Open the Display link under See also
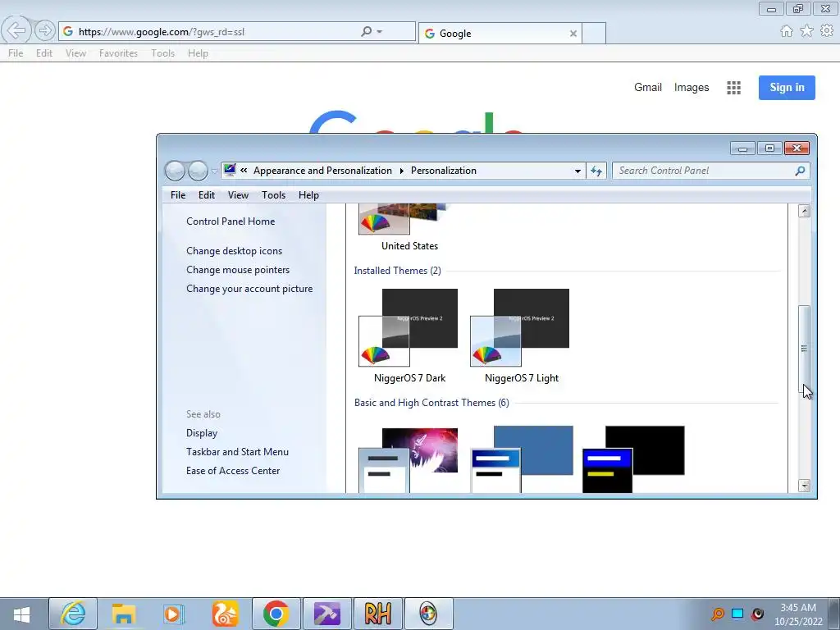This screenshot has width=840, height=630. click(202, 433)
